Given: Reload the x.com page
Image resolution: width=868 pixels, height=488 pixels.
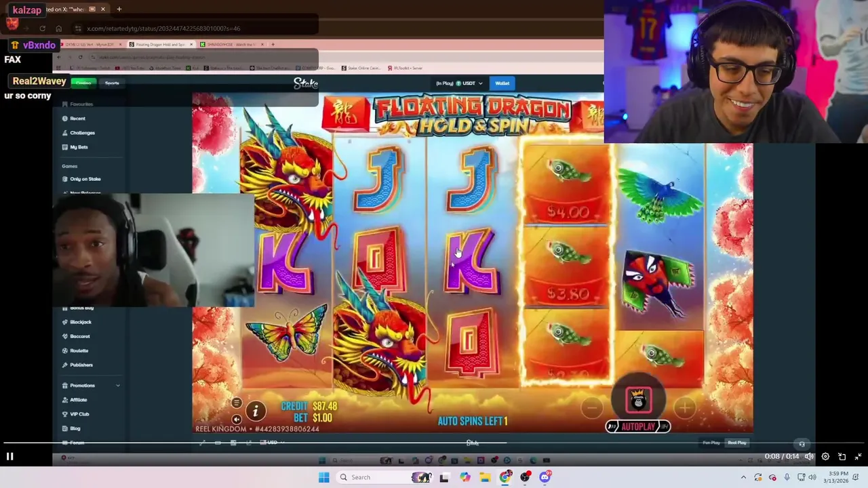Looking at the screenshot, I should (x=42, y=28).
